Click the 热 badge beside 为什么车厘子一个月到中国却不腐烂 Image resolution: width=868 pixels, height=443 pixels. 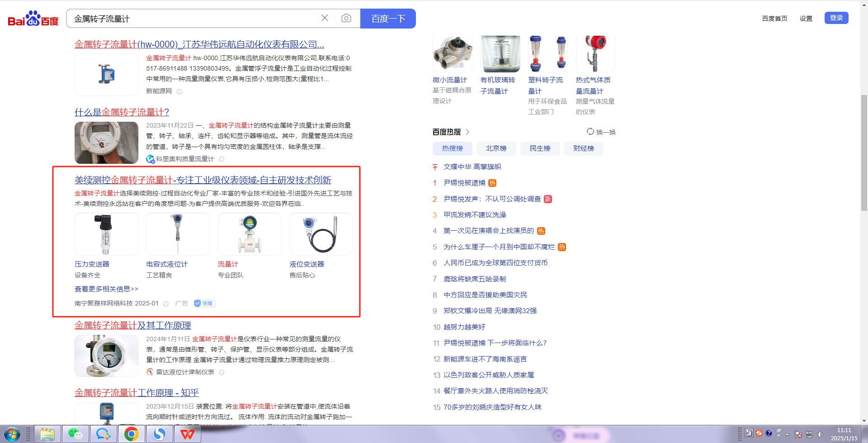pyautogui.click(x=562, y=247)
